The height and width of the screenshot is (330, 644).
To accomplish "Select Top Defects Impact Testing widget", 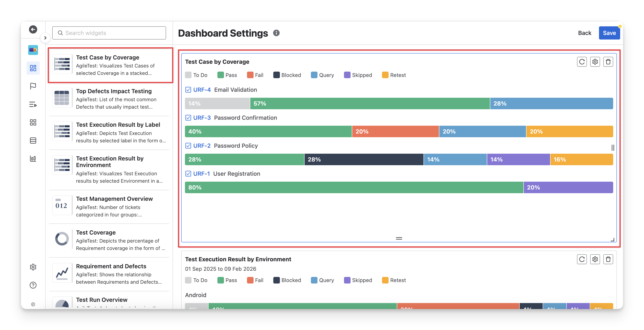I will click(x=110, y=99).
